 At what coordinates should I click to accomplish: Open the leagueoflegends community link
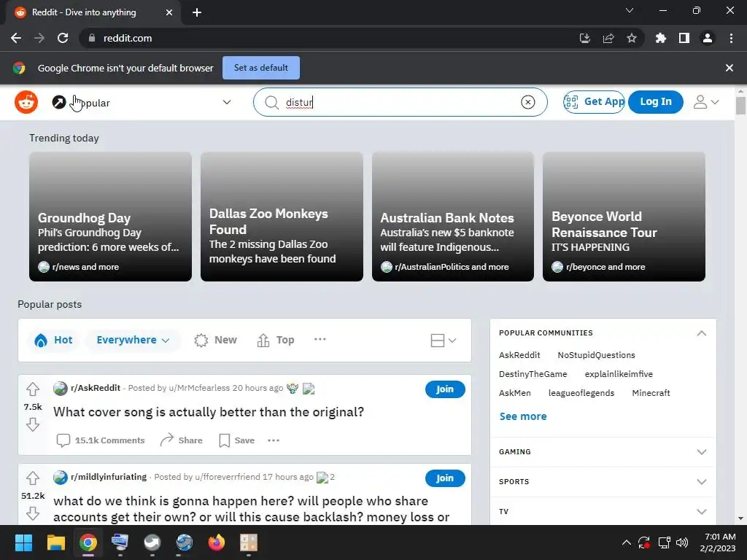coord(581,393)
